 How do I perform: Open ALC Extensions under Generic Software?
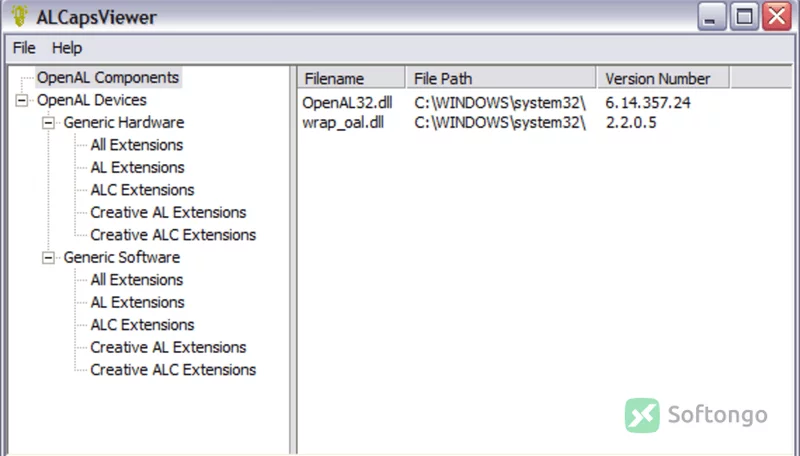142,324
